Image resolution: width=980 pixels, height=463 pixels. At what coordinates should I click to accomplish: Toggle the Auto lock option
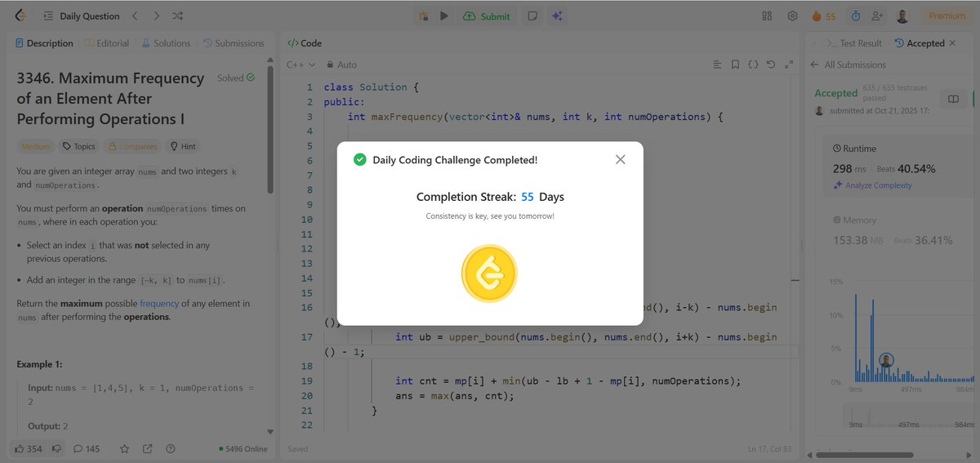341,65
